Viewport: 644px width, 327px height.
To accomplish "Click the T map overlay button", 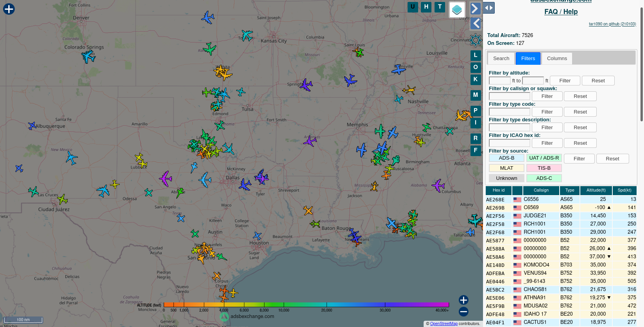I will (x=440, y=7).
